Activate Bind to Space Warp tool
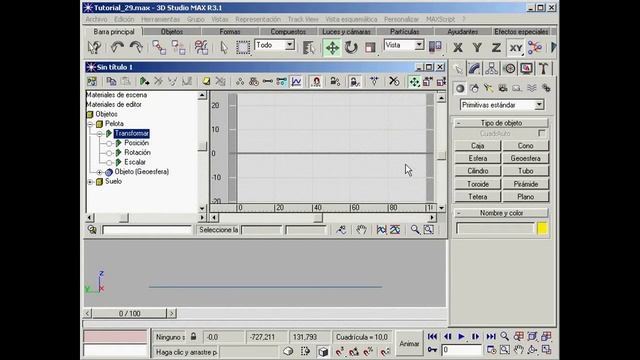This screenshot has height=360, width=640. click(201, 47)
